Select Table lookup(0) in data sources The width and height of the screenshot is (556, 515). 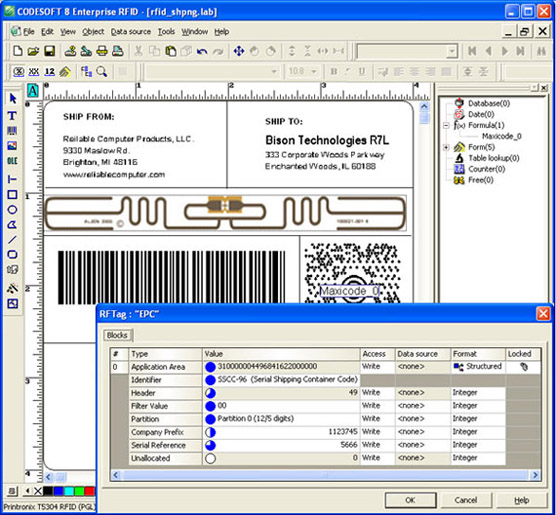click(x=494, y=158)
